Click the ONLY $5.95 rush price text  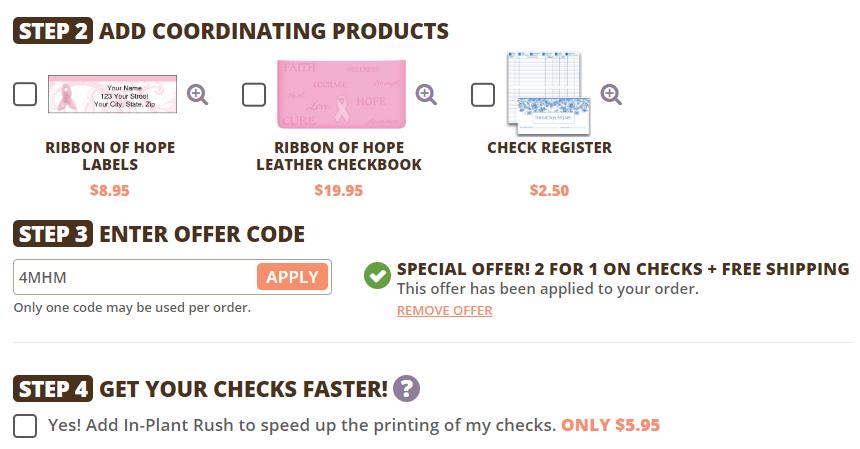610,425
